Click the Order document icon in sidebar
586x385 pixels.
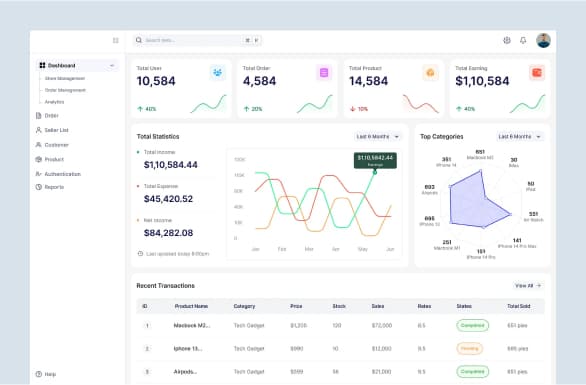click(38, 116)
